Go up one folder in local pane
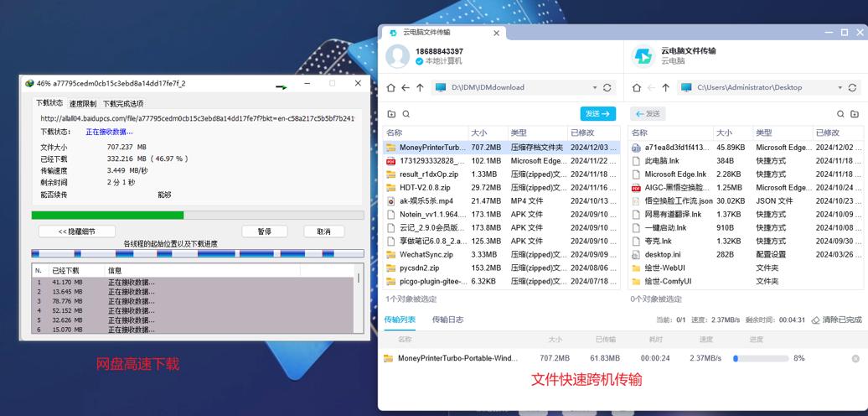The height and width of the screenshot is (416, 868). click(420, 87)
